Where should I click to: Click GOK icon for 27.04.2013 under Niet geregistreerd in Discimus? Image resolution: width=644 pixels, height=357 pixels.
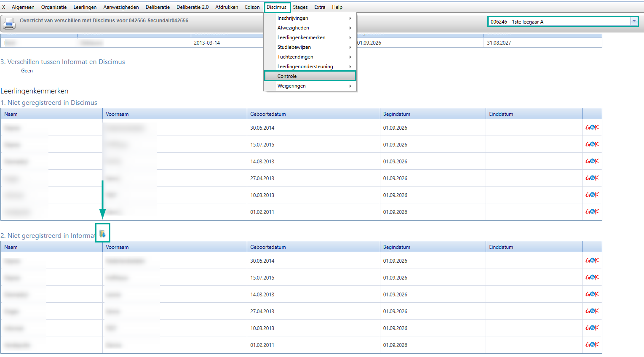pos(592,178)
